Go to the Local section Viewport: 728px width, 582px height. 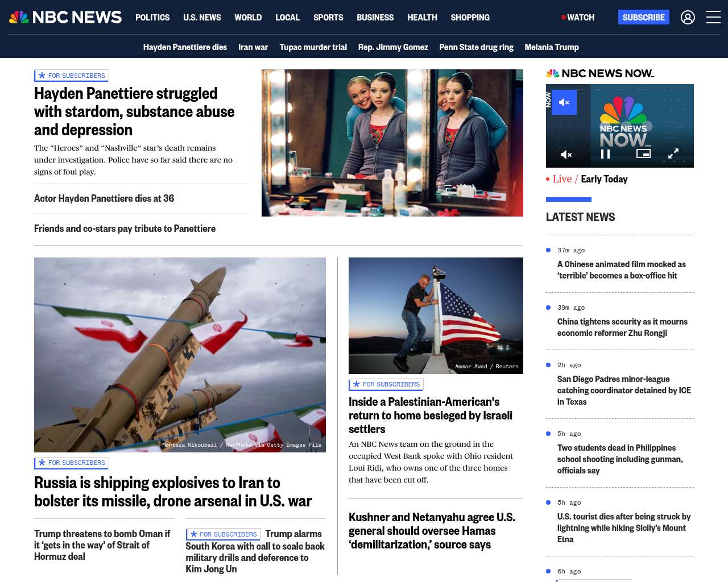(287, 18)
